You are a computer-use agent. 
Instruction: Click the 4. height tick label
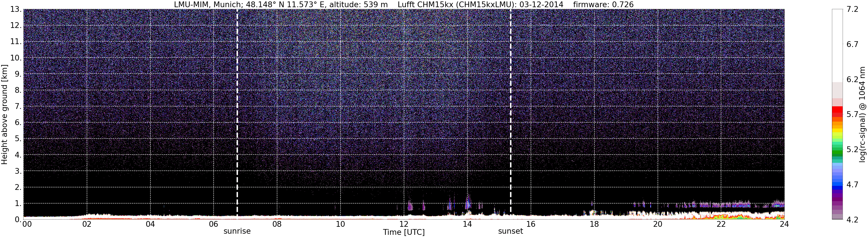point(18,155)
